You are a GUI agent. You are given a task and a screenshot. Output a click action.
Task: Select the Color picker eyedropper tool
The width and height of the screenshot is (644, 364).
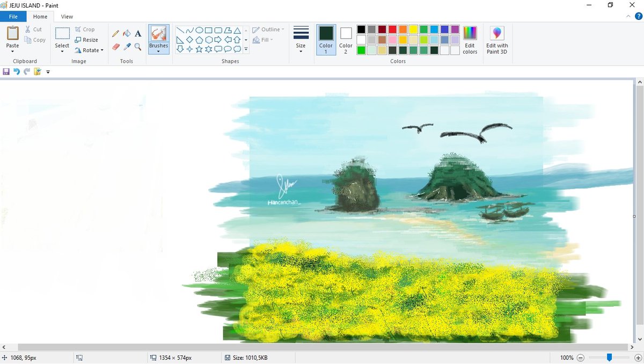click(x=127, y=47)
